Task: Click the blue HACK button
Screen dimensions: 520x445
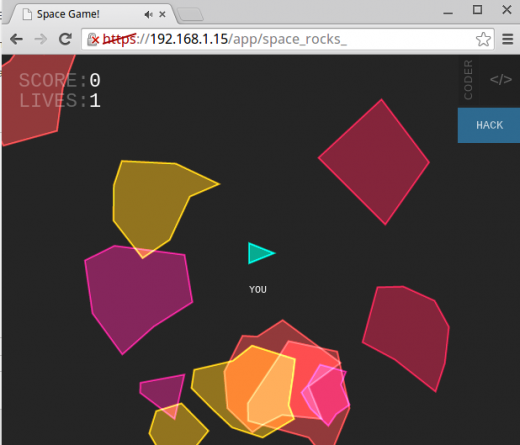Action: 489,125
